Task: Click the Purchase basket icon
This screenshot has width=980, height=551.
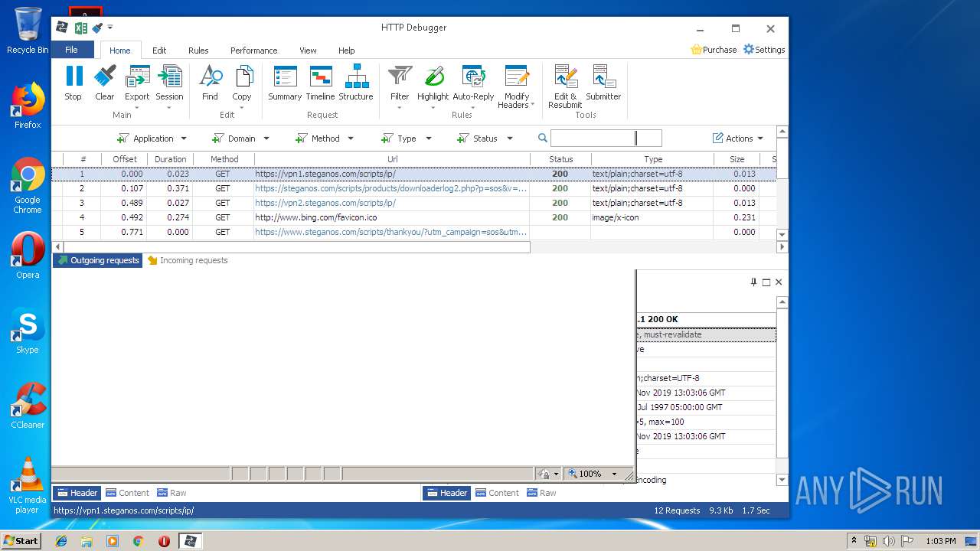Action: click(x=696, y=50)
